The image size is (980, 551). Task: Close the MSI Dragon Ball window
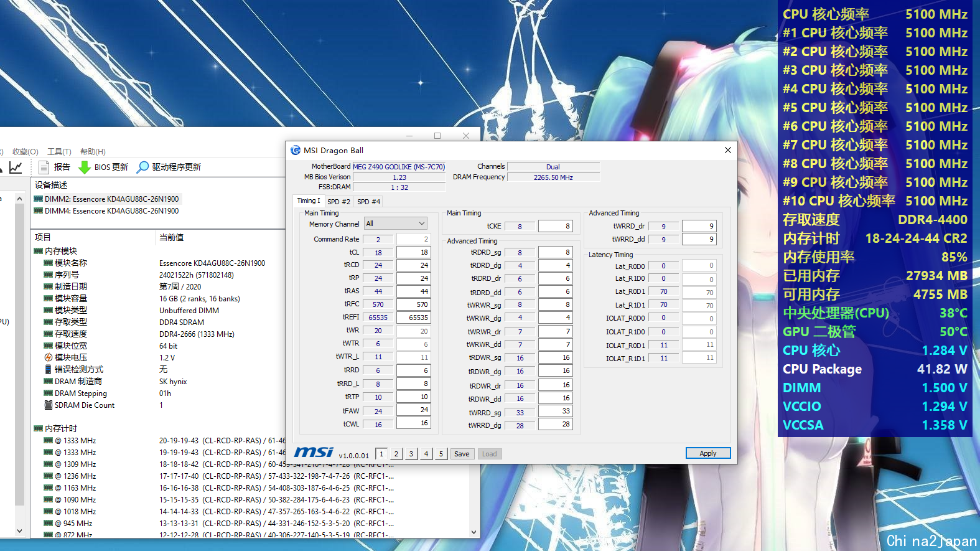728,150
